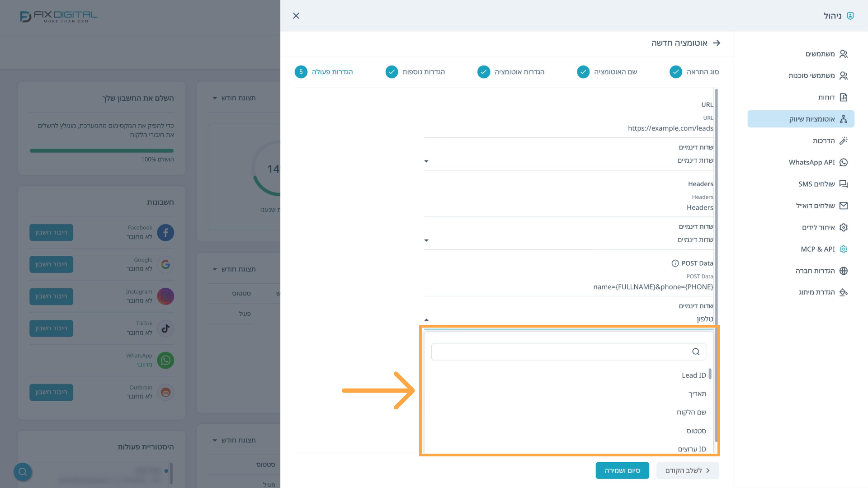
Task: Open הגדרות חברה globe icon
Action: click(x=844, y=271)
